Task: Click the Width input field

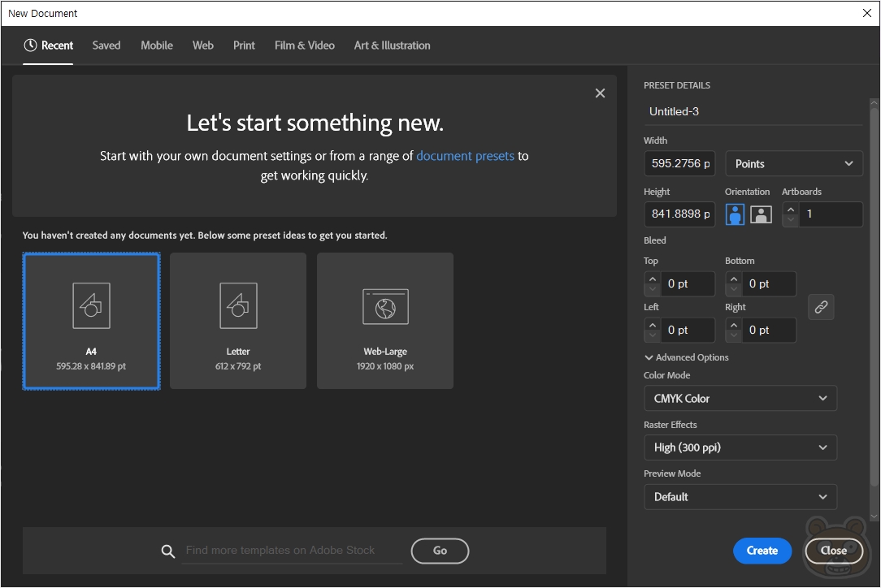Action: [679, 163]
